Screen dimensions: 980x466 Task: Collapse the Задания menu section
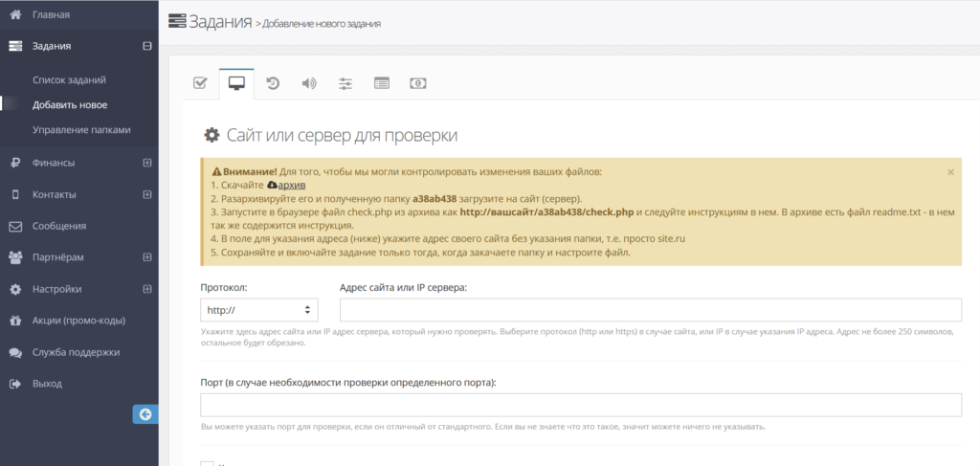146,46
